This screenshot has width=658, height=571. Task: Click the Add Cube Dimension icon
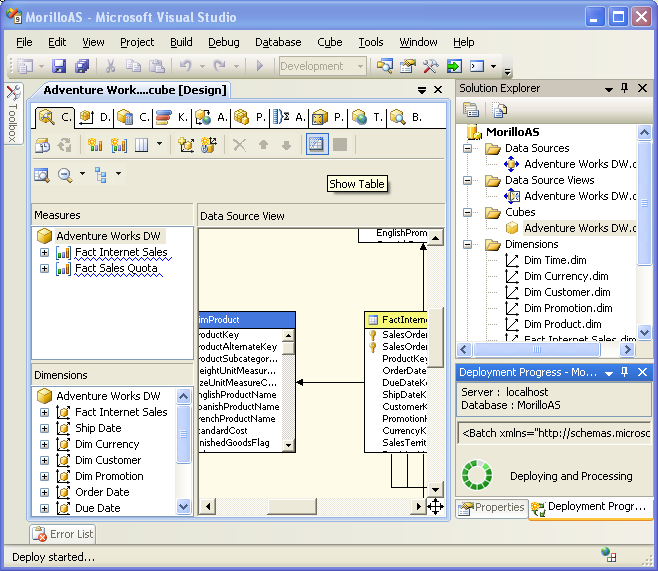[x=186, y=145]
